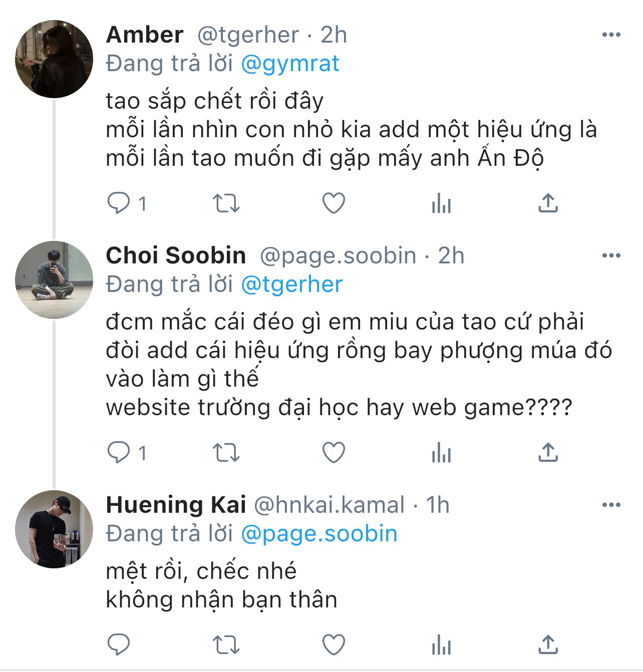View analytics for Huening Kai's tweet
Viewport: 643px width, 672px height.
pyautogui.click(x=441, y=644)
